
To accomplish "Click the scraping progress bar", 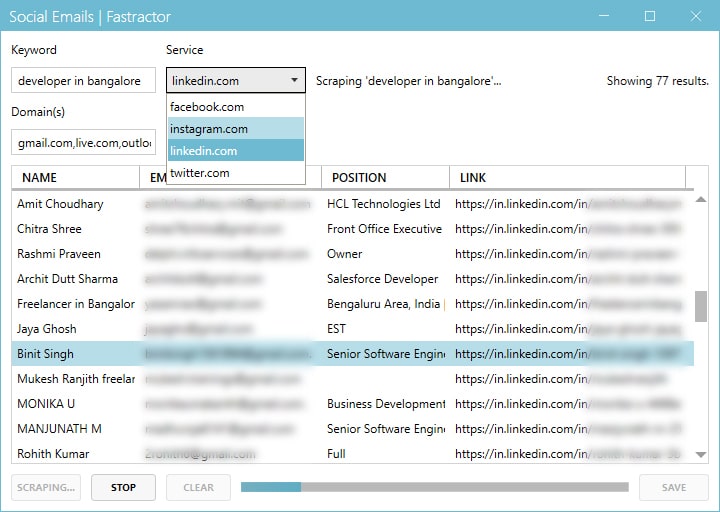I will [x=434, y=487].
